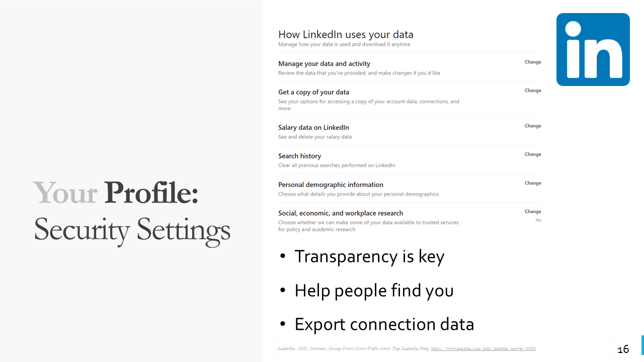This screenshot has width=644, height=362.
Task: Select the Get a copy of your data heading
Action: point(313,93)
